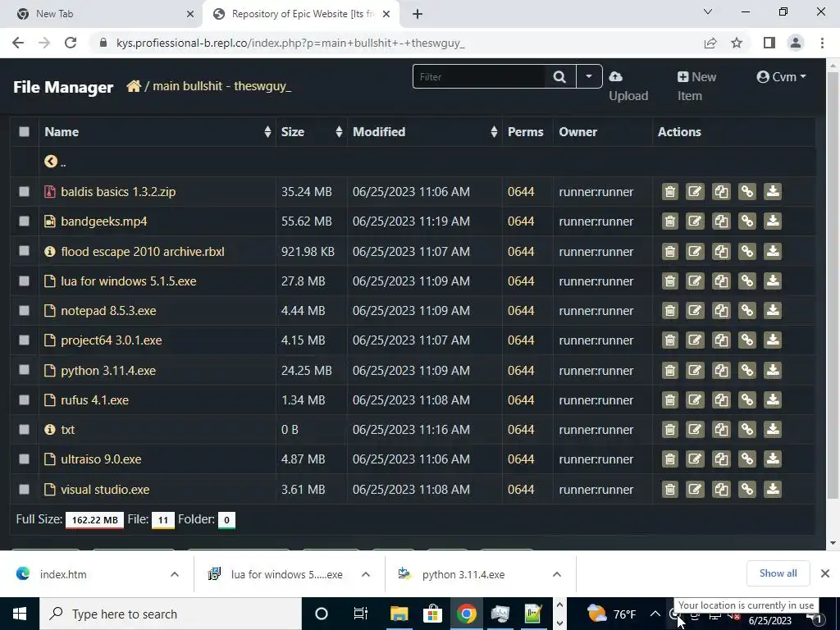
Task: Check the box for bandgeeks.mp4
Action: (x=24, y=221)
